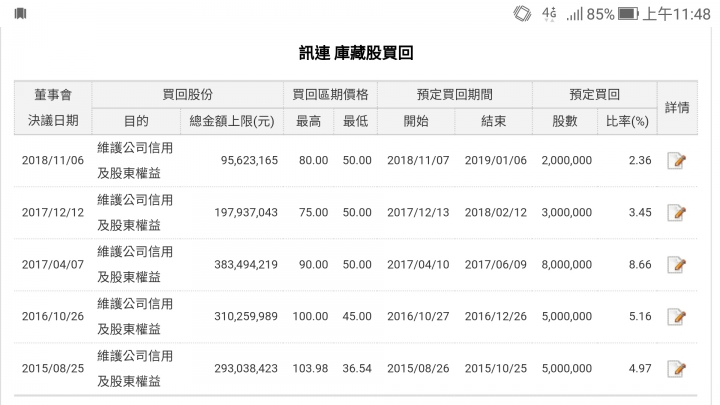The width and height of the screenshot is (720, 405).
Task: Open details icon for 2017/04/07 buyback row
Action: pyautogui.click(x=676, y=264)
